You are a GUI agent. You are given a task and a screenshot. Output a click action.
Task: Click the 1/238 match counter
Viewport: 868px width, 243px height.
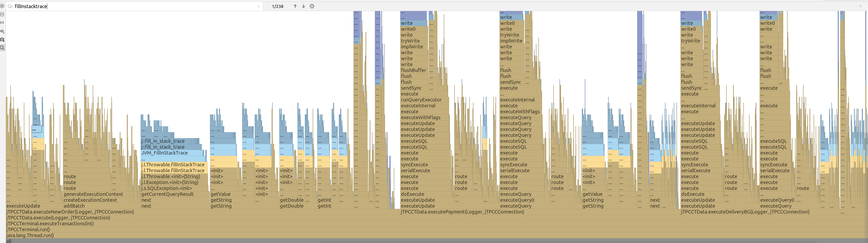(278, 6)
